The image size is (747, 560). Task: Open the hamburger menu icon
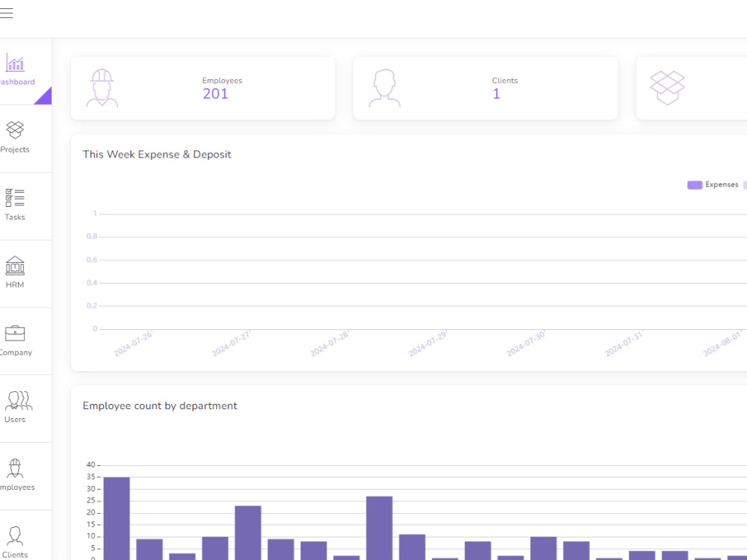(6, 13)
